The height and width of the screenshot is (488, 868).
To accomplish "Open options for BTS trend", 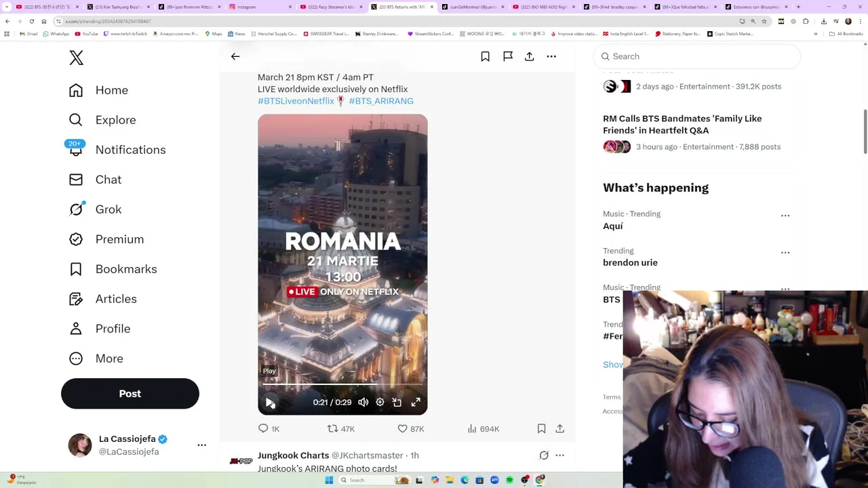I will coord(785,289).
